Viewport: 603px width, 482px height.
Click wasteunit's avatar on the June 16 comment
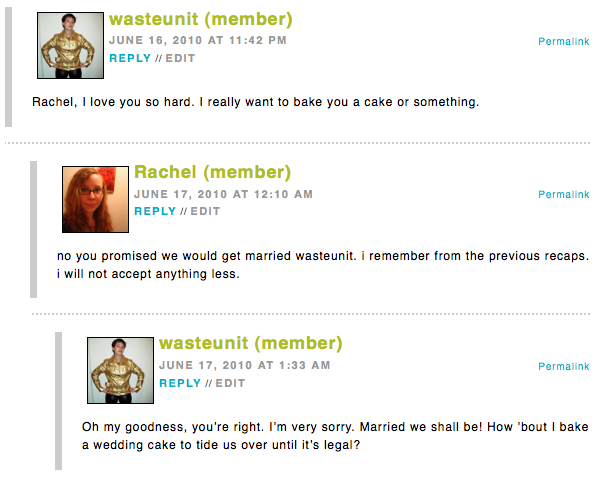tap(70, 45)
